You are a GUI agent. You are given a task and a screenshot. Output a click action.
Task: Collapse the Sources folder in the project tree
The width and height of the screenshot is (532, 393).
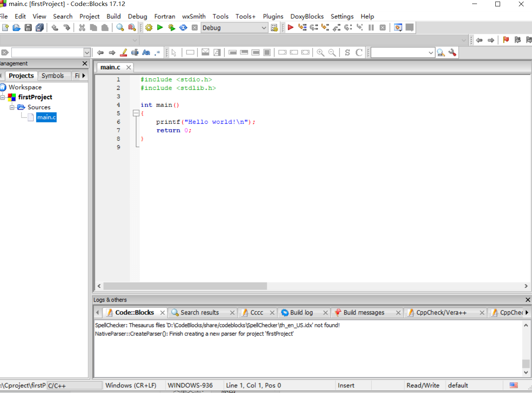(x=12, y=107)
